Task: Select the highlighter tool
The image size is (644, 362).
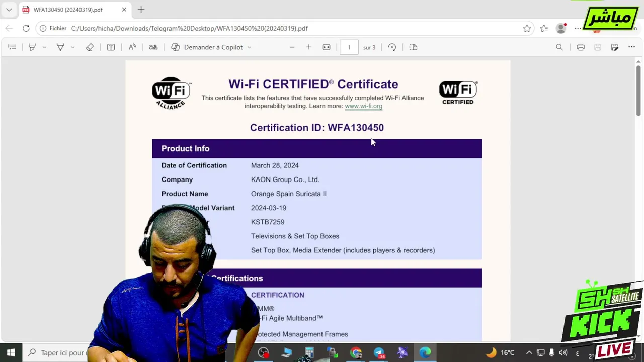Action: click(x=32, y=47)
